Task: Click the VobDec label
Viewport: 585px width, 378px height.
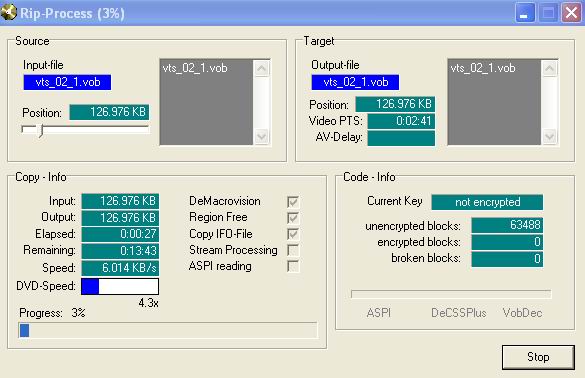Action: [x=522, y=313]
